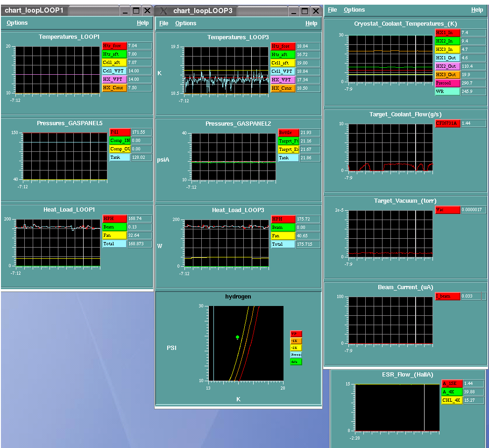Viewport: 489px width, 448px height.
Task: Select HPH legend in Heat_Load_LOOP3
Action: coord(283,219)
